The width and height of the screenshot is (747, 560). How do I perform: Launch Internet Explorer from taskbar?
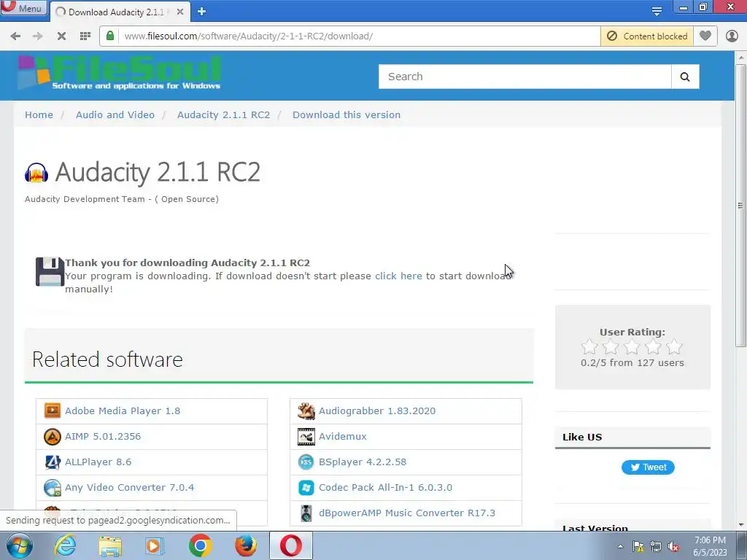[x=65, y=545]
